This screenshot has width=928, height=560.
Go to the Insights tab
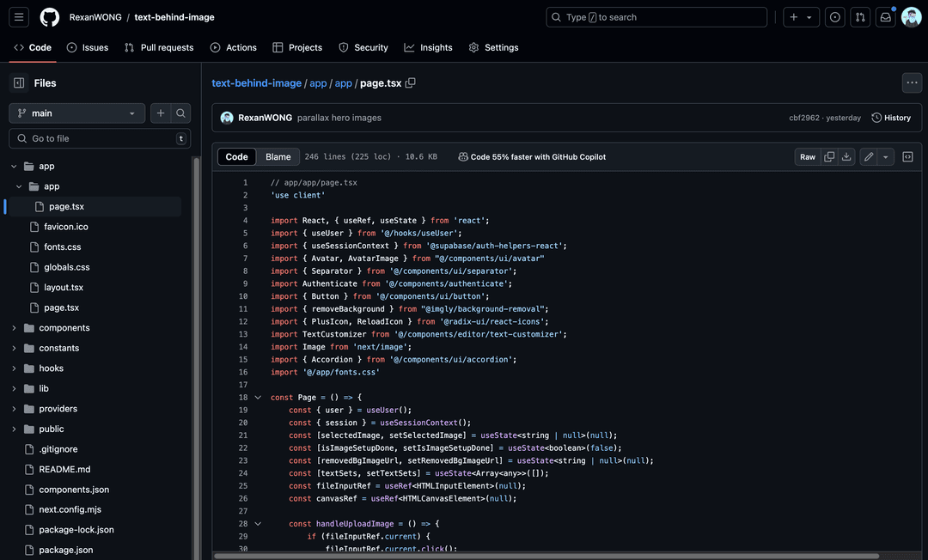tap(428, 48)
